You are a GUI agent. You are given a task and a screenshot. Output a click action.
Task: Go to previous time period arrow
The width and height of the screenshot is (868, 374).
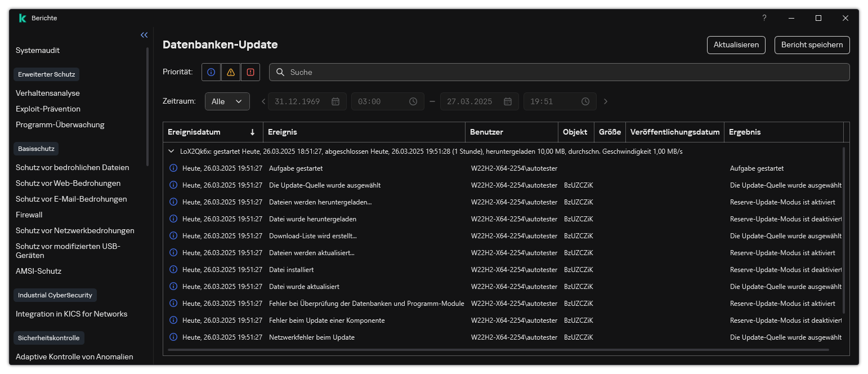(x=263, y=101)
